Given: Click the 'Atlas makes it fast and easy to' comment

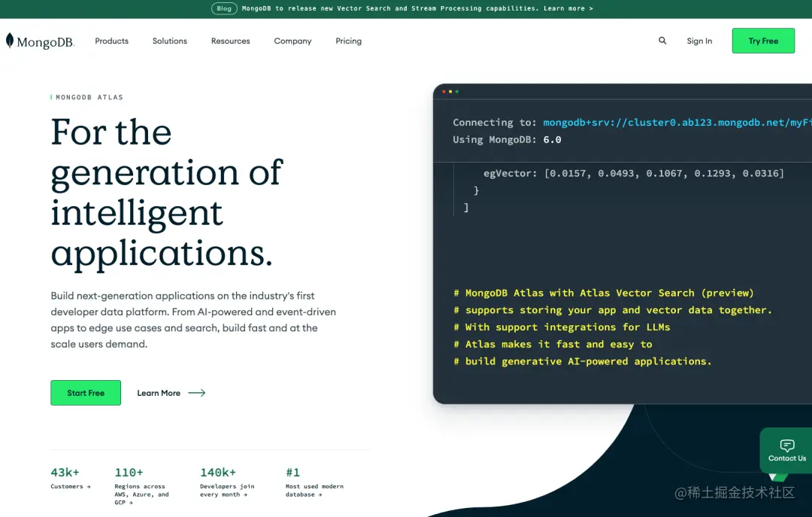Looking at the screenshot, I should tap(553, 345).
